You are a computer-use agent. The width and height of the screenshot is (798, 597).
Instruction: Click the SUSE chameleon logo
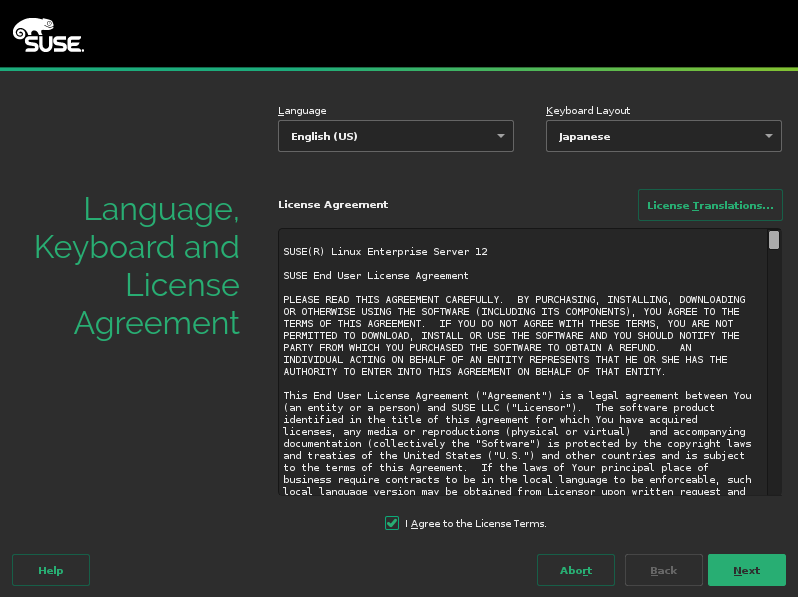click(48, 35)
